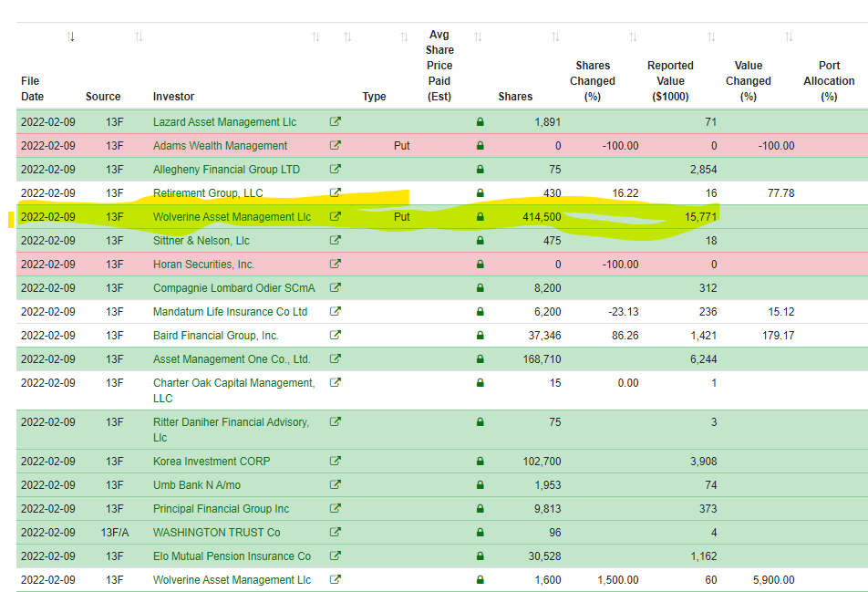Sort by Shares column arrows
This screenshot has width=868, height=592.
tap(555, 36)
